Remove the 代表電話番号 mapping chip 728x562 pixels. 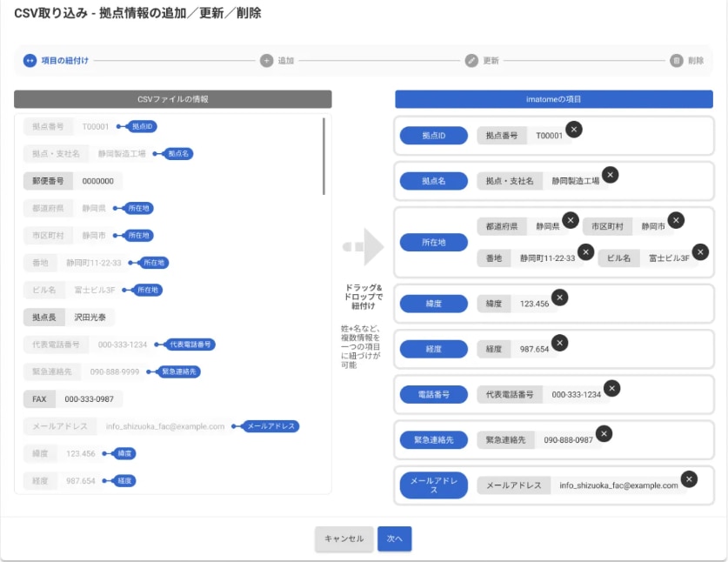tap(611, 388)
